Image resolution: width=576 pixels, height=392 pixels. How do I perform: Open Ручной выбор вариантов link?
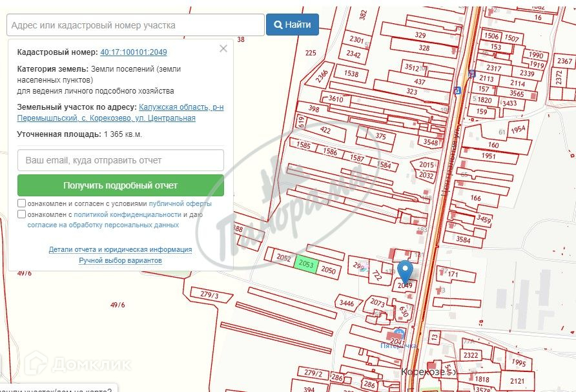pos(121,260)
